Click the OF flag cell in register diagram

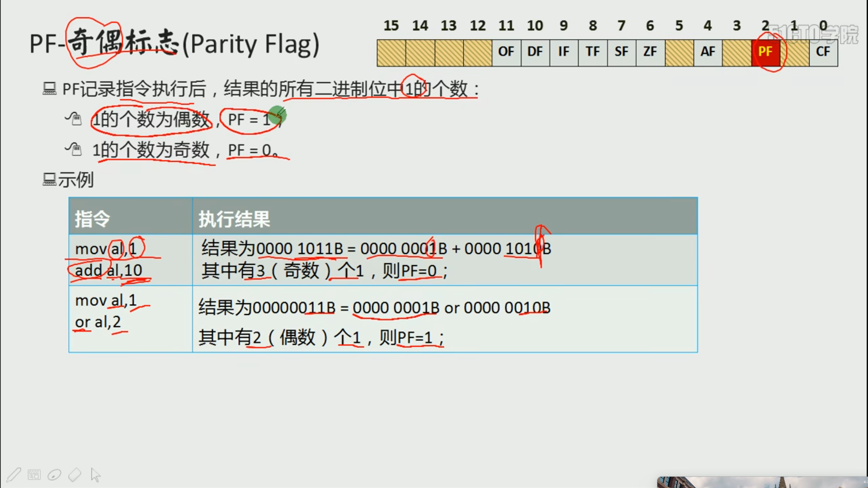(506, 52)
